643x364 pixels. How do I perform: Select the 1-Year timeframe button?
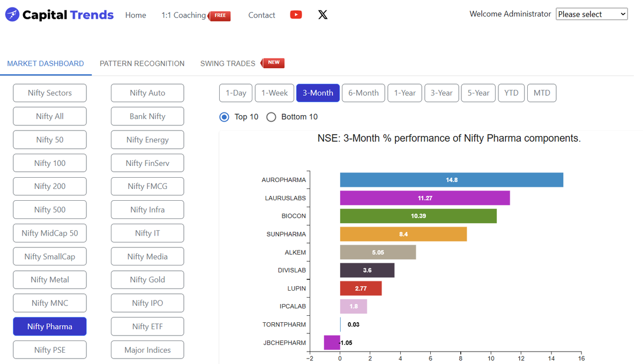coord(405,93)
